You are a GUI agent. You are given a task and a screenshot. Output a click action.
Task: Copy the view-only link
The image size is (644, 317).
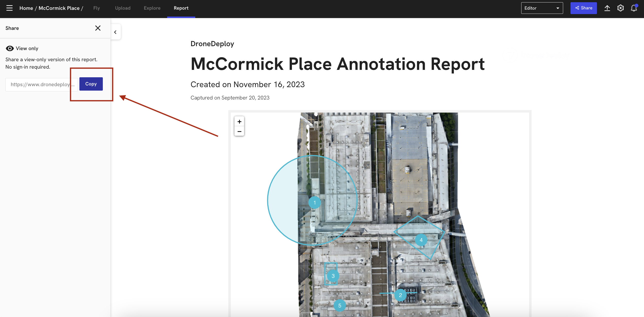pos(91,84)
